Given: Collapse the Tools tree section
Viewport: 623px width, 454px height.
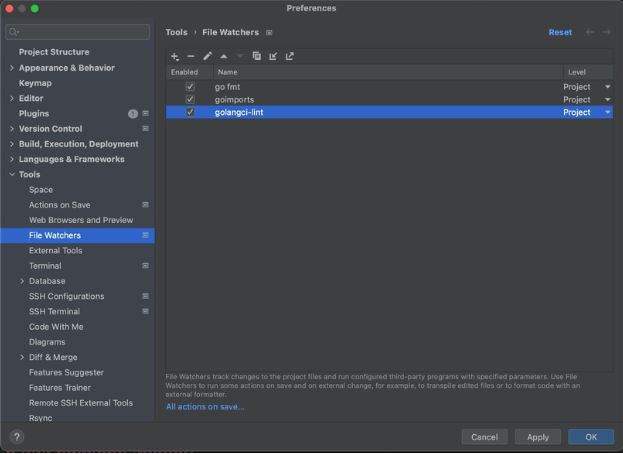Looking at the screenshot, I should 11,175.
